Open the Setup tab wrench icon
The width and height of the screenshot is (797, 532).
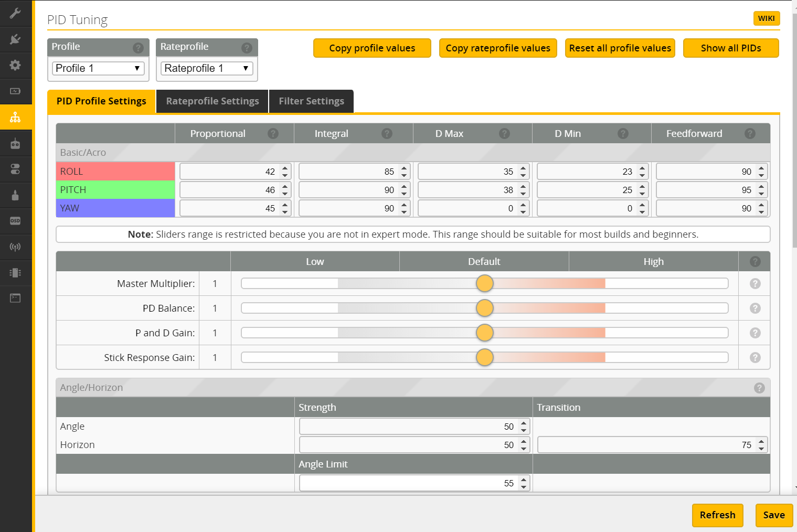(x=15, y=13)
